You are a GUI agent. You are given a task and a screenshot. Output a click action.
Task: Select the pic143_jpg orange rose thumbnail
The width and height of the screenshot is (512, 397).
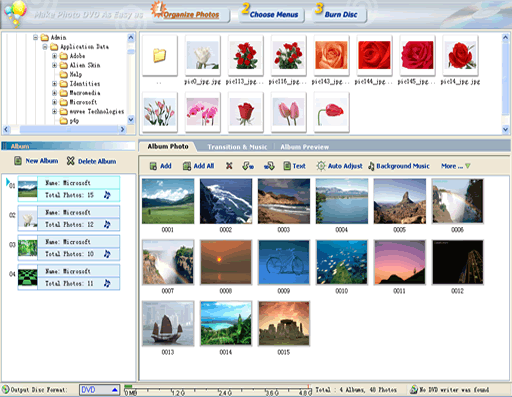(331, 56)
